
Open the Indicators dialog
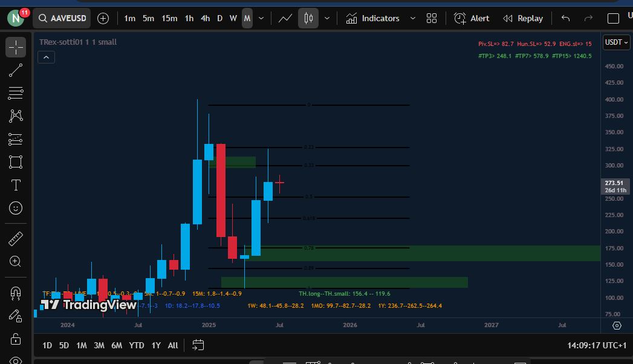pyautogui.click(x=373, y=18)
